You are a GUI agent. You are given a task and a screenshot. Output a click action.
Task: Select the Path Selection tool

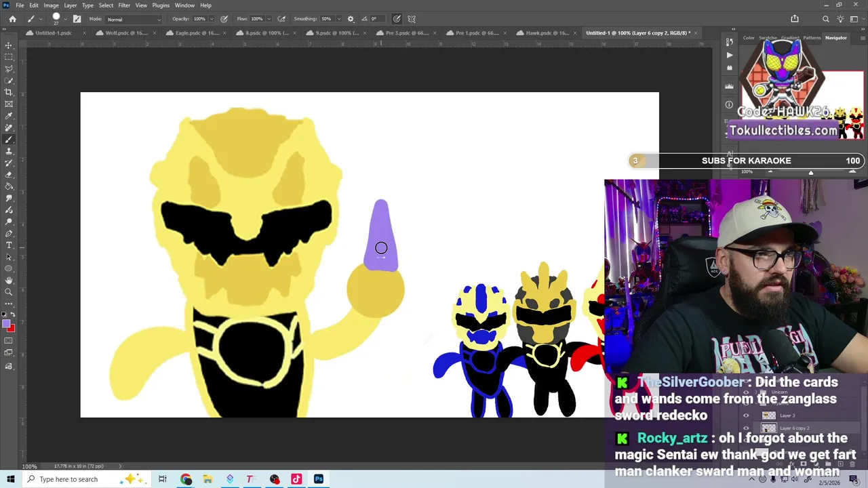pyautogui.click(x=9, y=257)
